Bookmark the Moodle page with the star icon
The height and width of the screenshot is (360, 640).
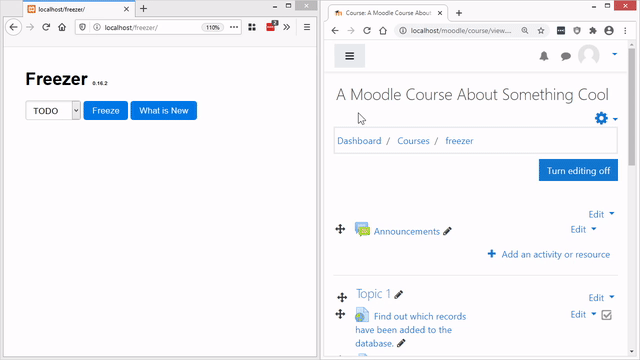click(x=541, y=31)
